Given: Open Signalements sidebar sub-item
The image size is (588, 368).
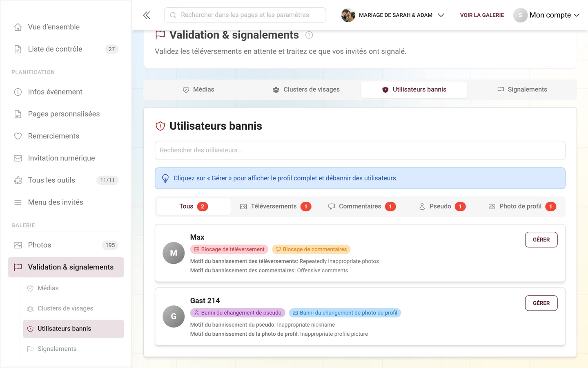Looking at the screenshot, I should pos(73,349).
